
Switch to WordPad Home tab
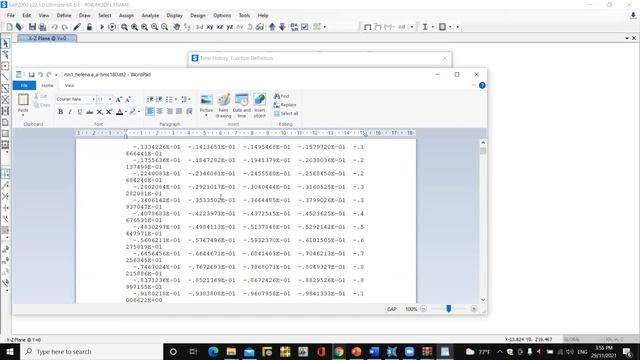47,85
